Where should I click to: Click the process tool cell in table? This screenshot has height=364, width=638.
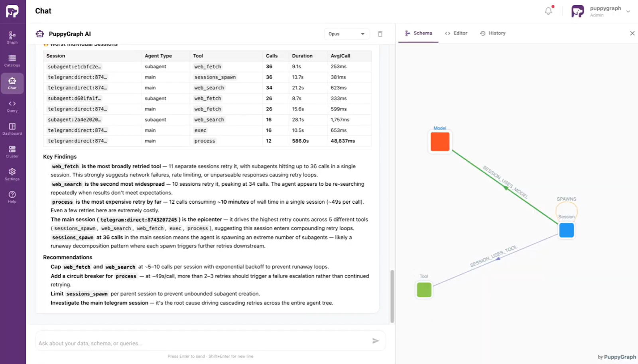(x=205, y=141)
